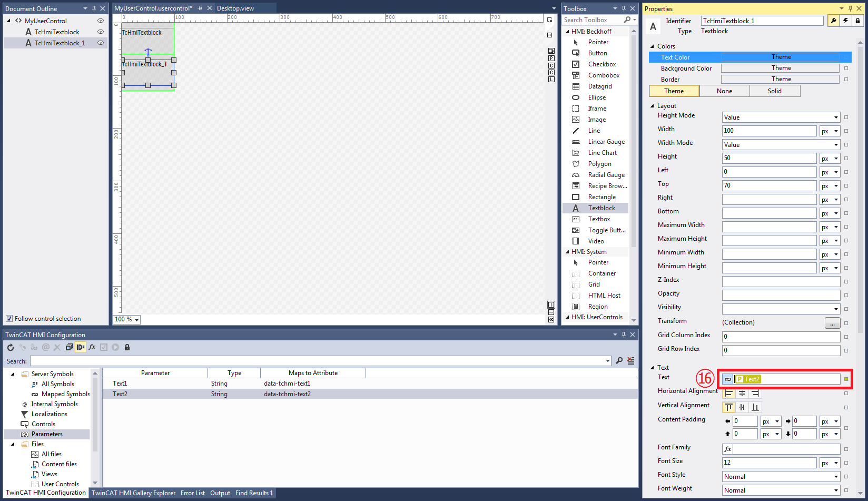Open the events lightning bolt icon in Properties
Image resolution: width=868 pixels, height=501 pixels.
(x=846, y=21)
